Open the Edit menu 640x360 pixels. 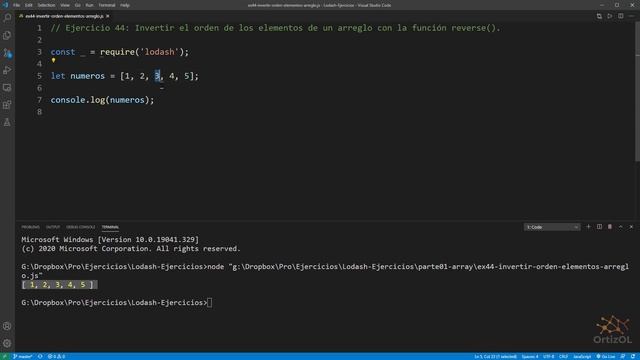click(29, 5)
